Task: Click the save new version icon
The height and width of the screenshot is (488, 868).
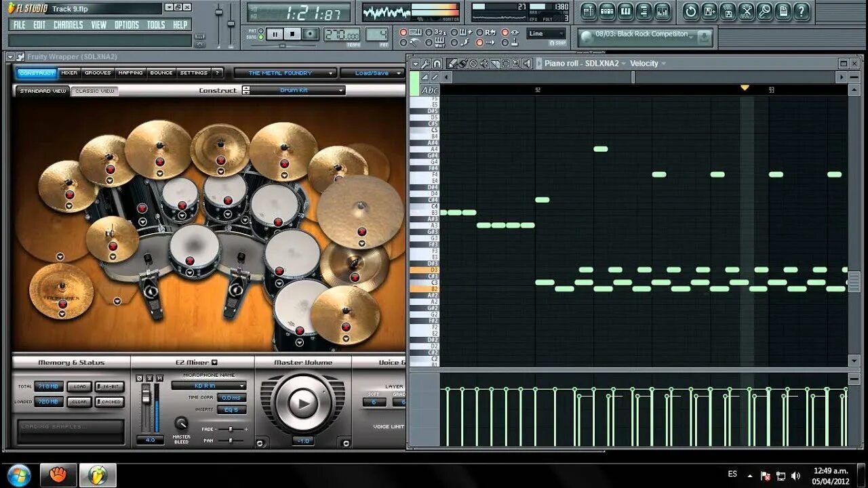Action: pyautogui.click(x=709, y=11)
